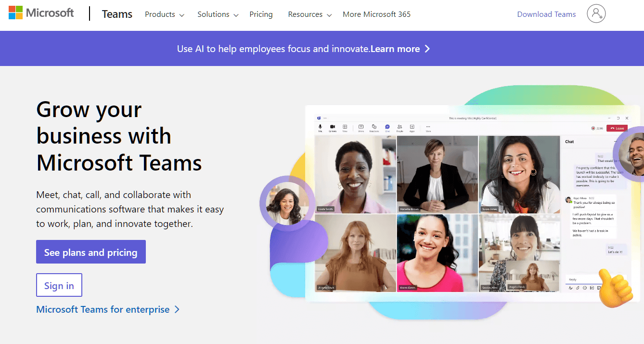Open the Share tray in the meeting toolbar

coord(361,128)
